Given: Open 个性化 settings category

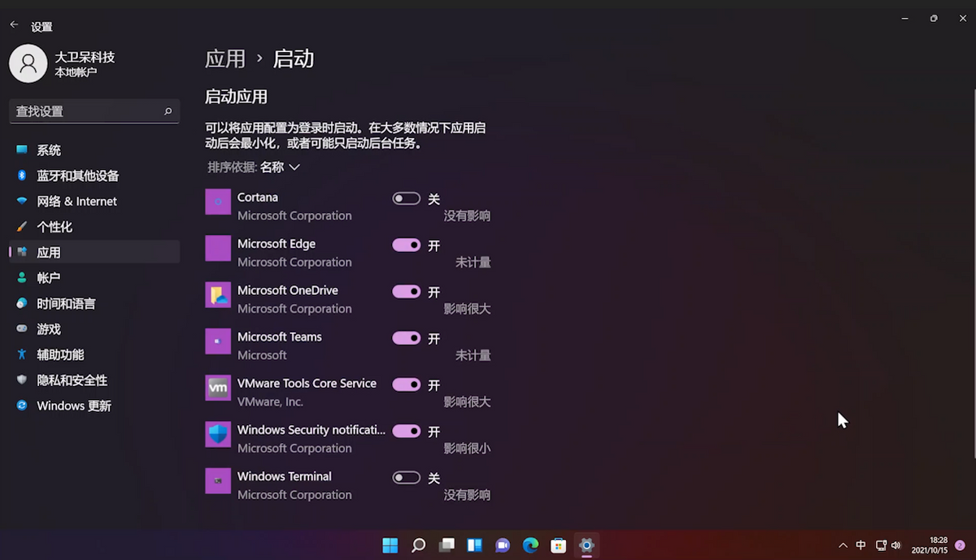Looking at the screenshot, I should pyautogui.click(x=94, y=227).
